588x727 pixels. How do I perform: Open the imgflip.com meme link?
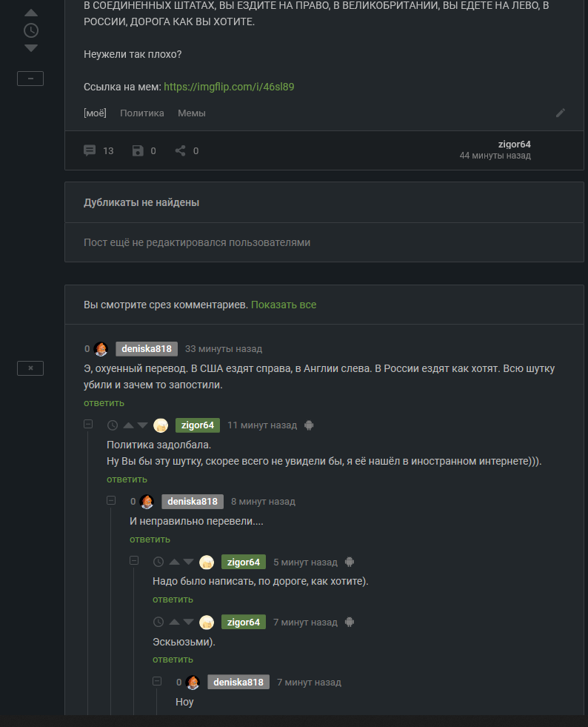point(229,87)
